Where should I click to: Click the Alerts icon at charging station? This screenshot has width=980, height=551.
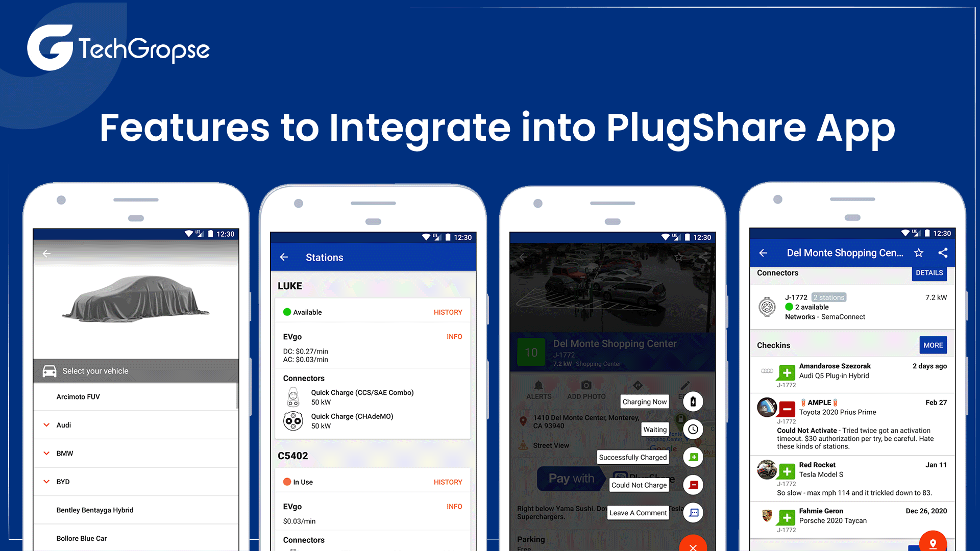tap(538, 390)
